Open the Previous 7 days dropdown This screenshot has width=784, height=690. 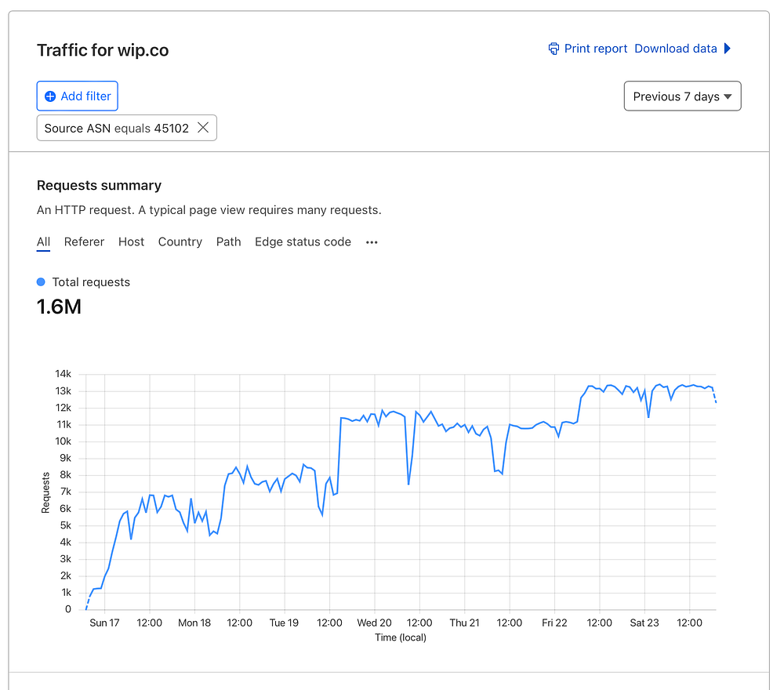682,96
